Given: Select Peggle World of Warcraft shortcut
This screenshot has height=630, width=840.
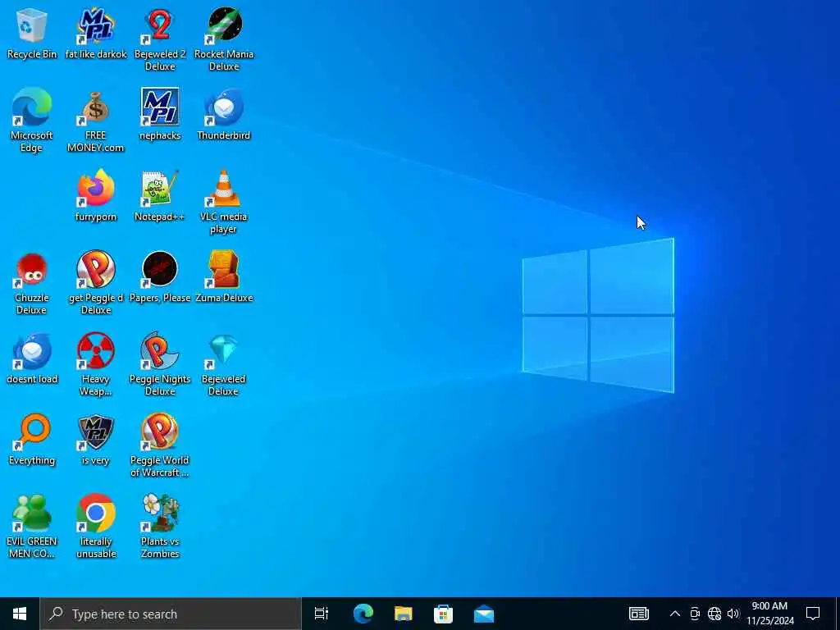Looking at the screenshot, I should coord(160,445).
